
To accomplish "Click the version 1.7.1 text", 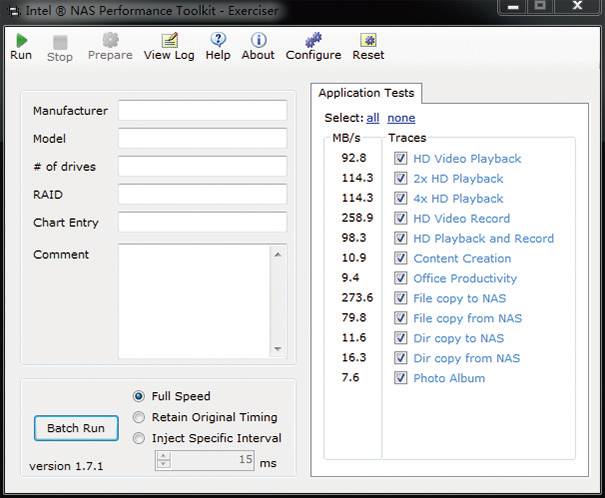I will point(66,466).
